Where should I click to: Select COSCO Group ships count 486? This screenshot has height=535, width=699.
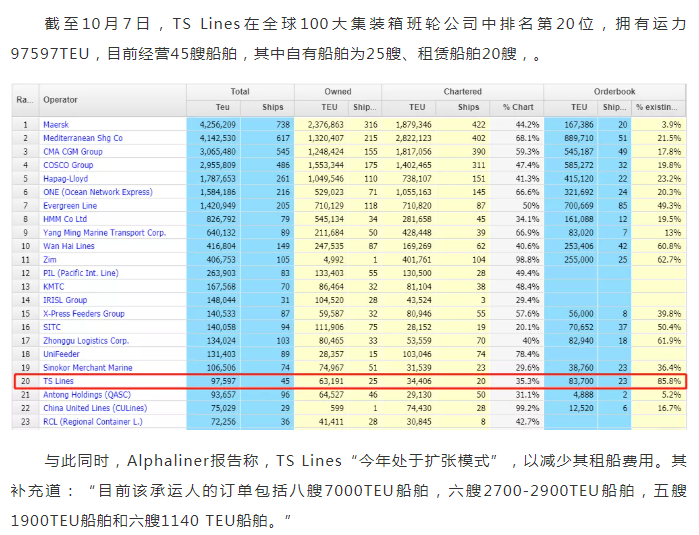tap(267, 165)
